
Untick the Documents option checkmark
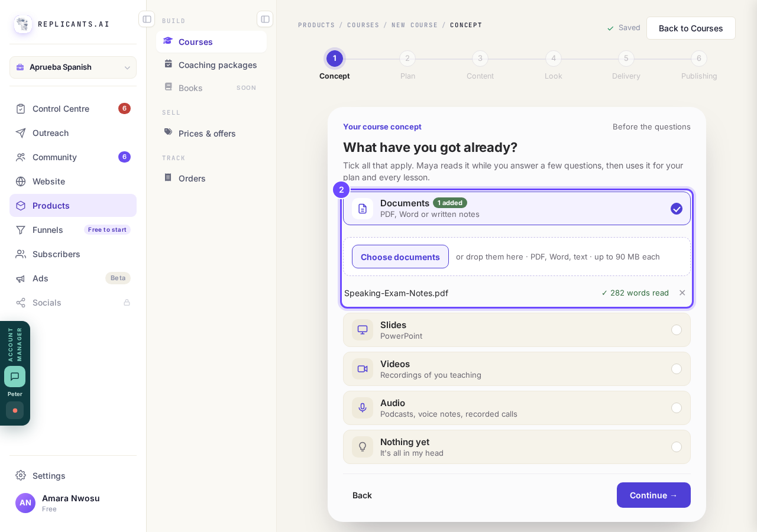coord(677,209)
